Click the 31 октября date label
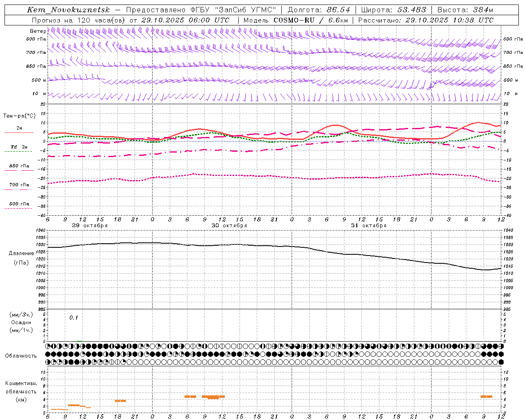The image size is (525, 420). 369,226
